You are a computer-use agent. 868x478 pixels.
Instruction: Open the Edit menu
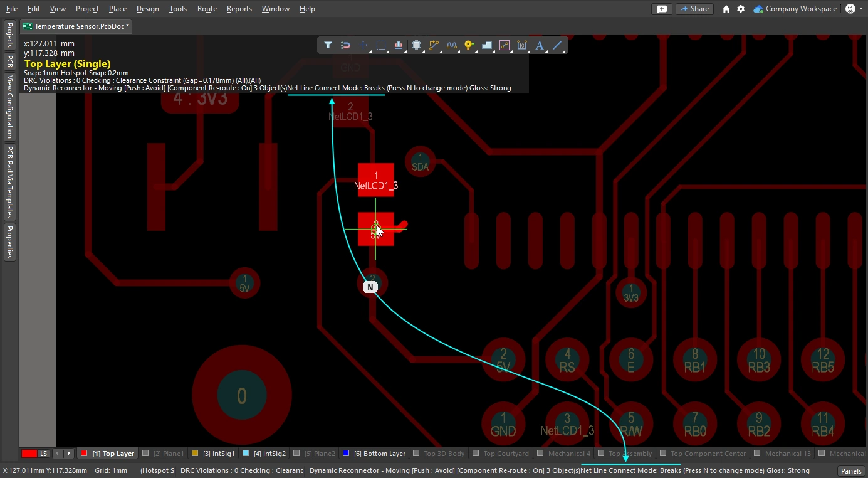(34, 9)
